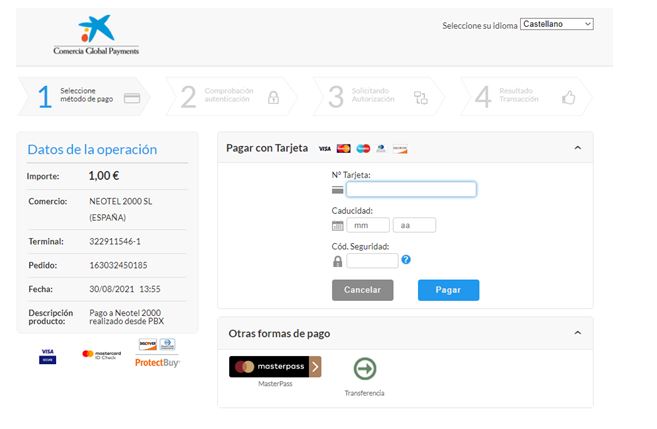Click the Pagar button
Viewport: 657px width, 429px height.
(x=448, y=290)
